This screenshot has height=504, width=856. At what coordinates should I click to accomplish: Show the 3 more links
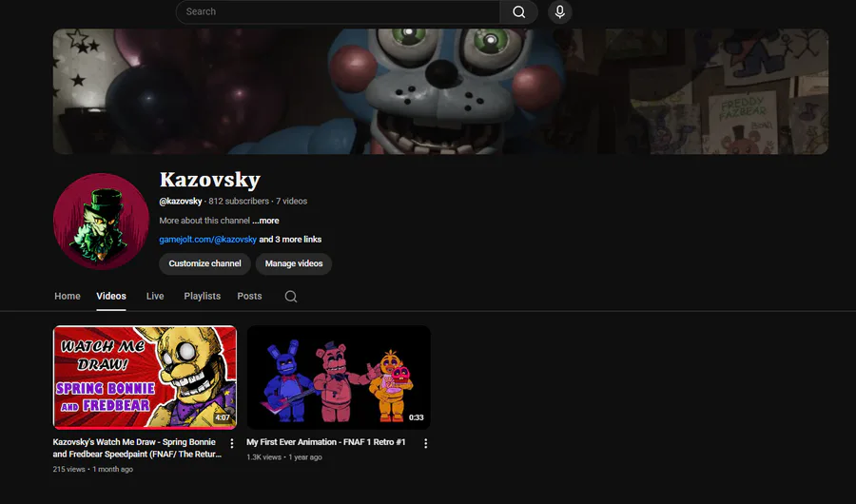pos(290,240)
